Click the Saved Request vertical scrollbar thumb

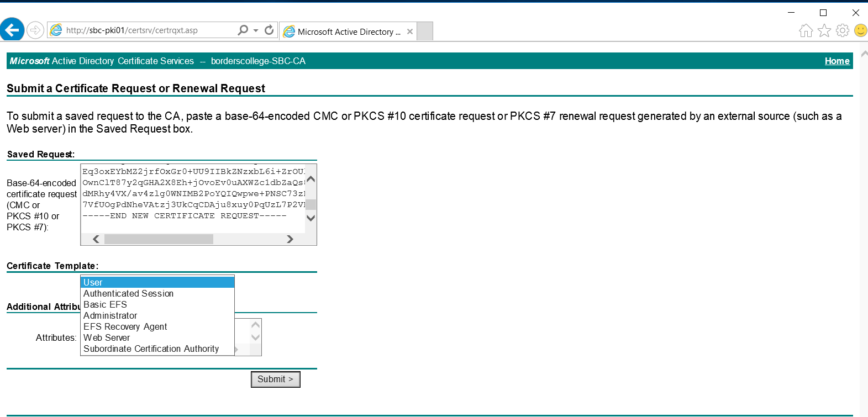click(x=311, y=204)
